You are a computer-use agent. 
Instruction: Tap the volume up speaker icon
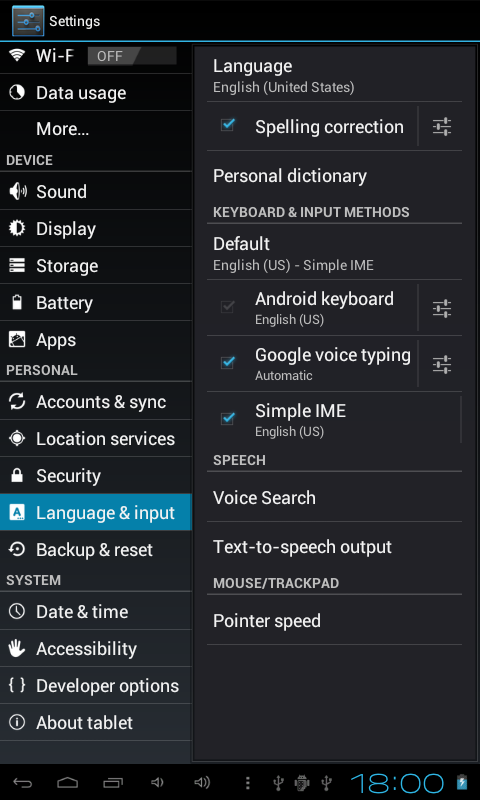[x=202, y=782]
